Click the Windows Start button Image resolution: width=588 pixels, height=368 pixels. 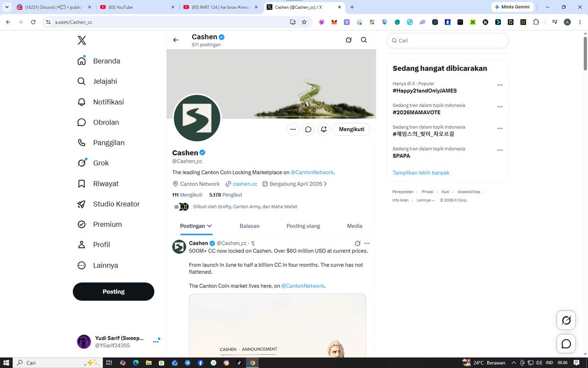coord(6,363)
